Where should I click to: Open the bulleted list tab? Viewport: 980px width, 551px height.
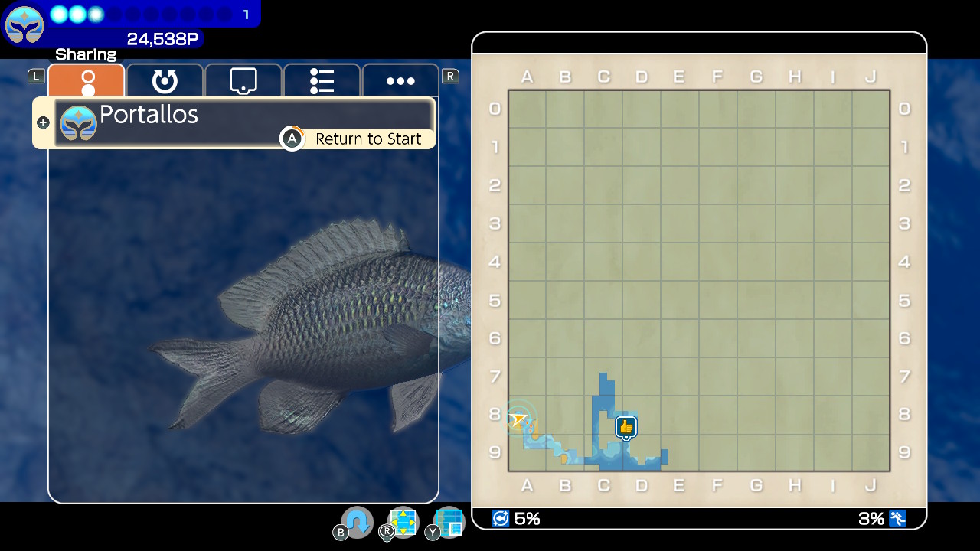click(x=322, y=80)
